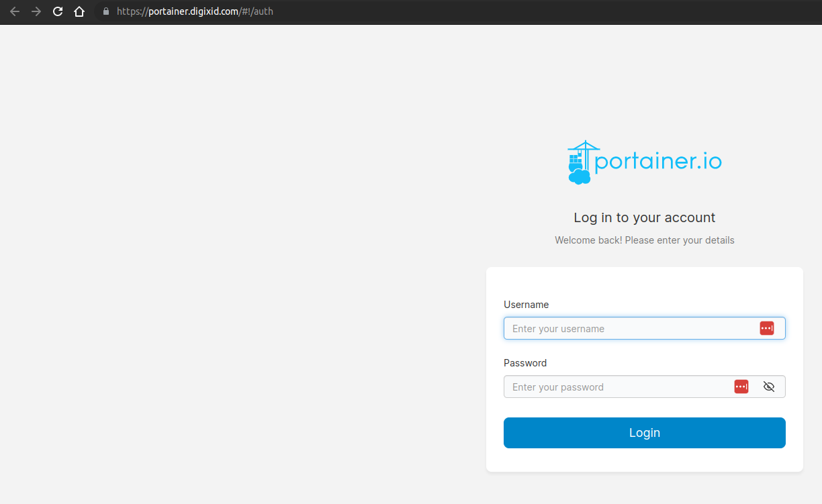Click 'Welcome back! Please enter your details' text
The image size is (822, 504).
click(645, 240)
